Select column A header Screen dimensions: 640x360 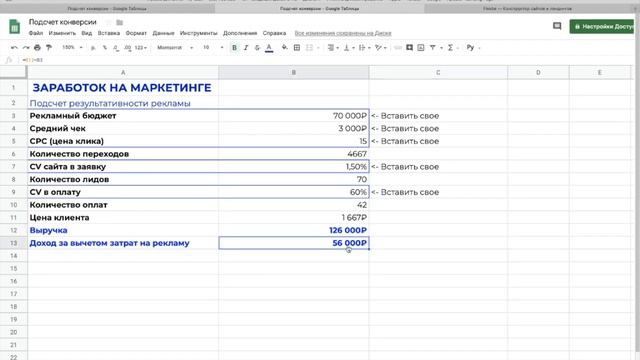click(x=123, y=72)
